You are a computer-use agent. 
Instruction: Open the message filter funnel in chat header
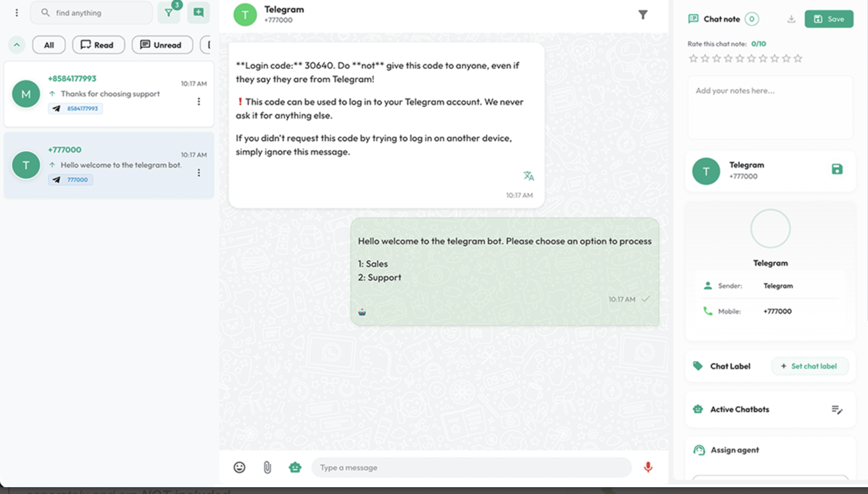643,15
